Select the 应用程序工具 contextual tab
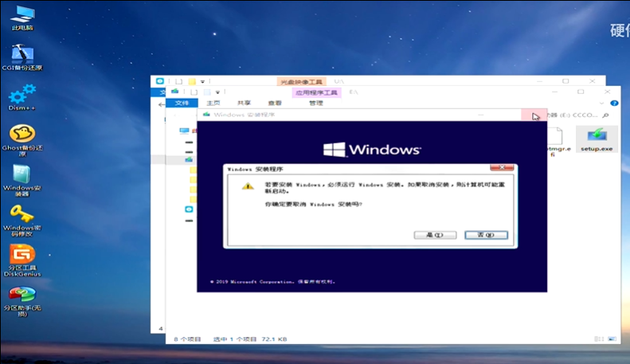 point(317,93)
